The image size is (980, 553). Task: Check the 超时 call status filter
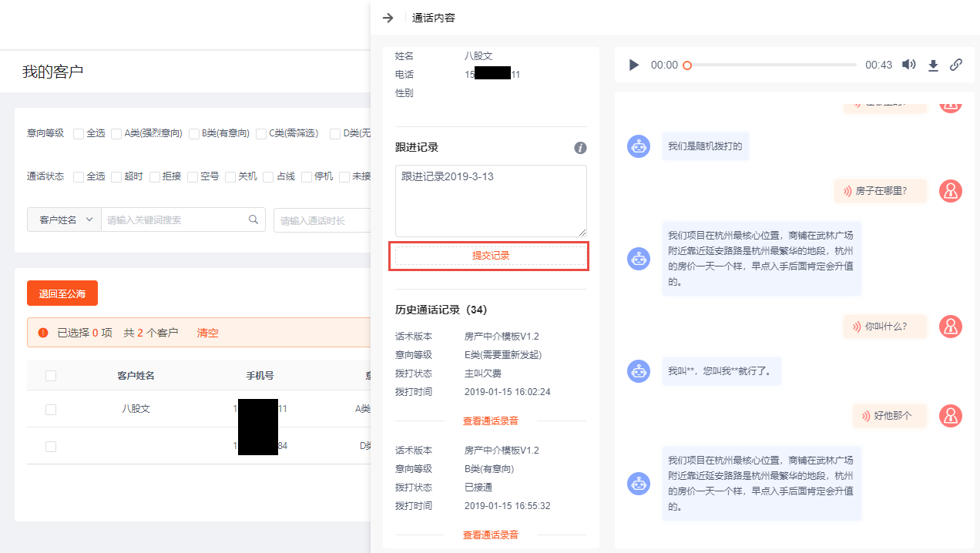tap(116, 176)
